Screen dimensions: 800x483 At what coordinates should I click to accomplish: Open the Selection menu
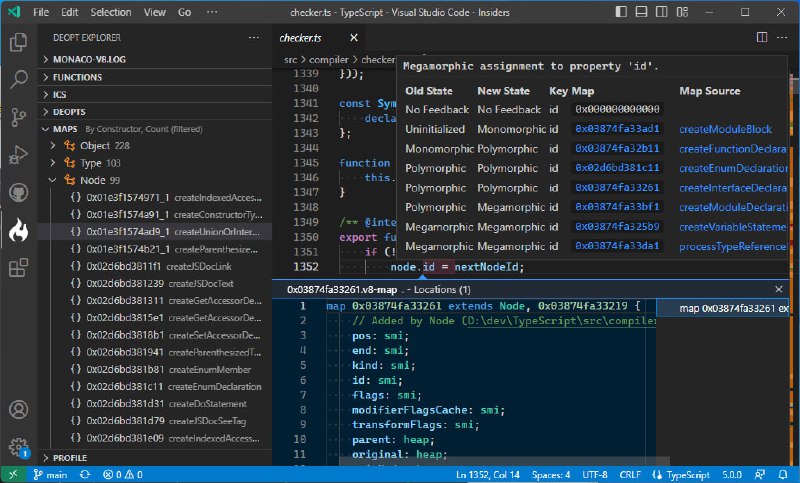coord(111,12)
